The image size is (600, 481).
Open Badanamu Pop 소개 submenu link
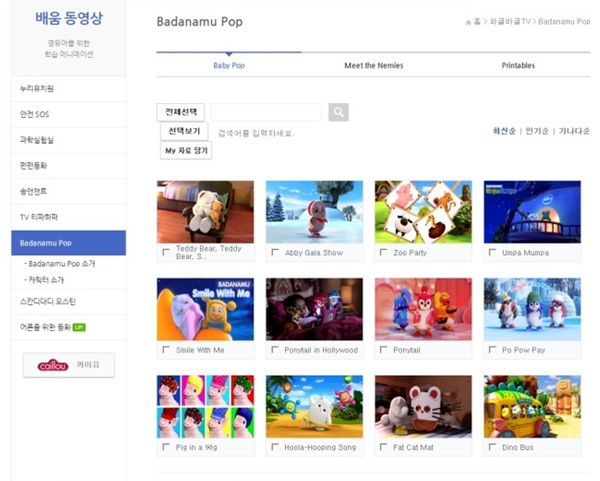click(x=61, y=264)
